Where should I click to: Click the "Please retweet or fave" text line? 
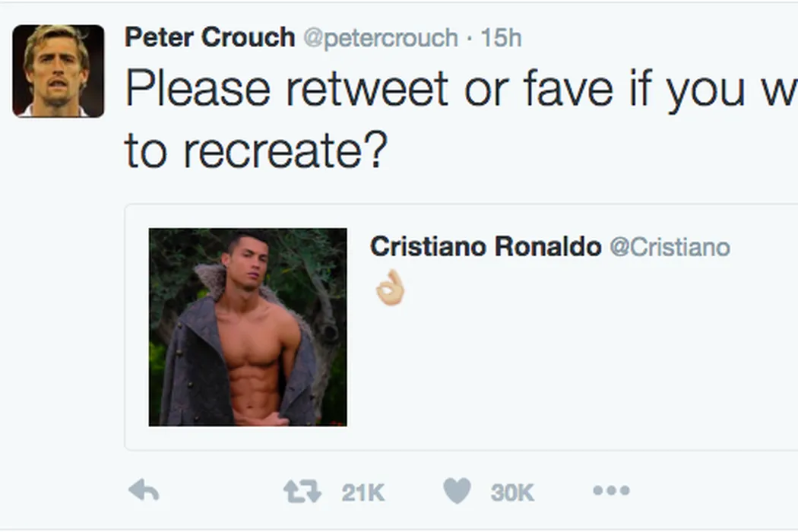(456, 88)
